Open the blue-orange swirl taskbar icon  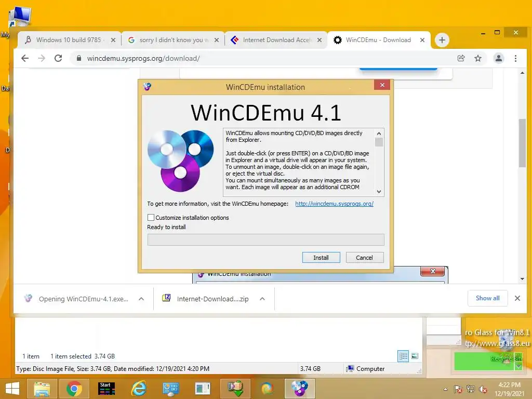point(267,389)
